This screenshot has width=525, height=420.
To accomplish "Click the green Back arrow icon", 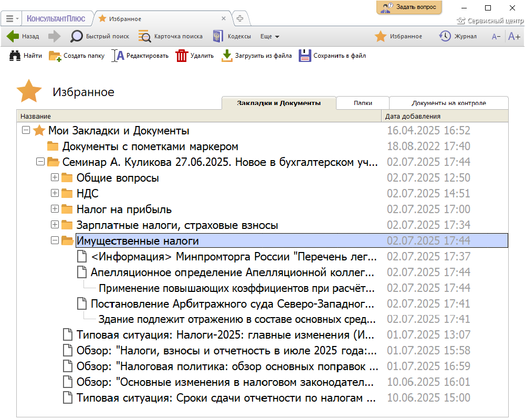I will point(13,36).
